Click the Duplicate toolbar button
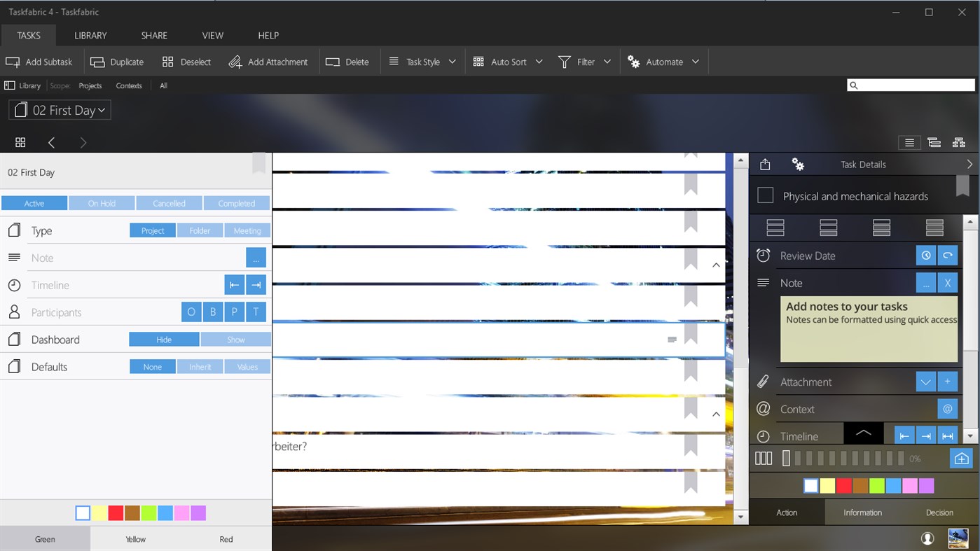 pyautogui.click(x=117, y=62)
